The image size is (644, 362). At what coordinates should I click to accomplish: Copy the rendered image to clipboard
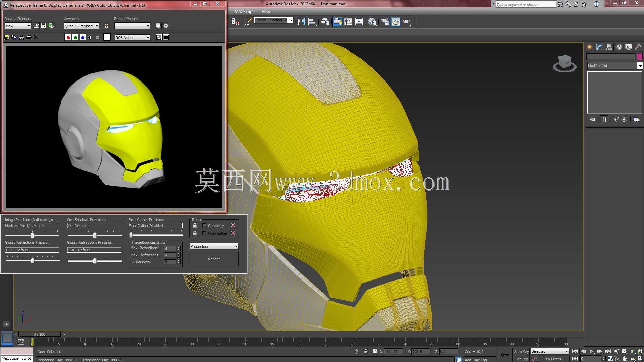[14, 37]
